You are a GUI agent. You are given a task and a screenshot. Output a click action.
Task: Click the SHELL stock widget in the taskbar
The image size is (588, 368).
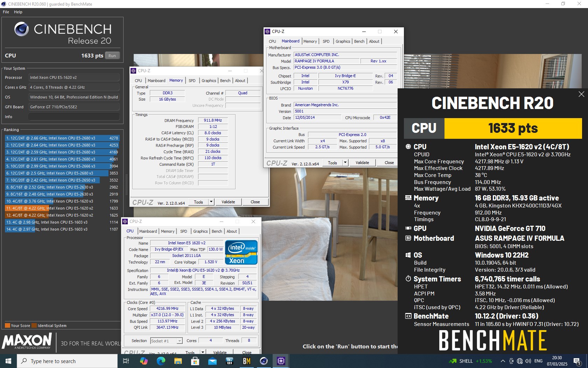pyautogui.click(x=470, y=361)
